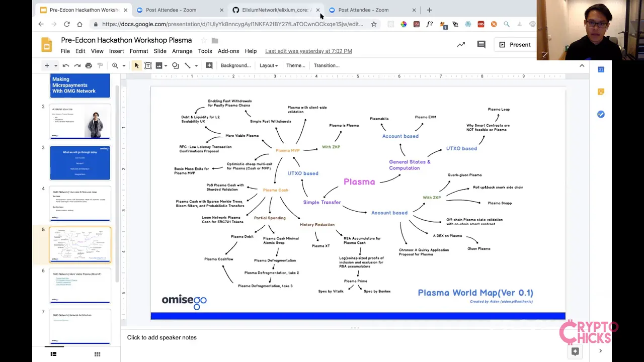Image resolution: width=644 pixels, height=362 pixels.
Task: Reload the browser page
Action: [x=66, y=24]
